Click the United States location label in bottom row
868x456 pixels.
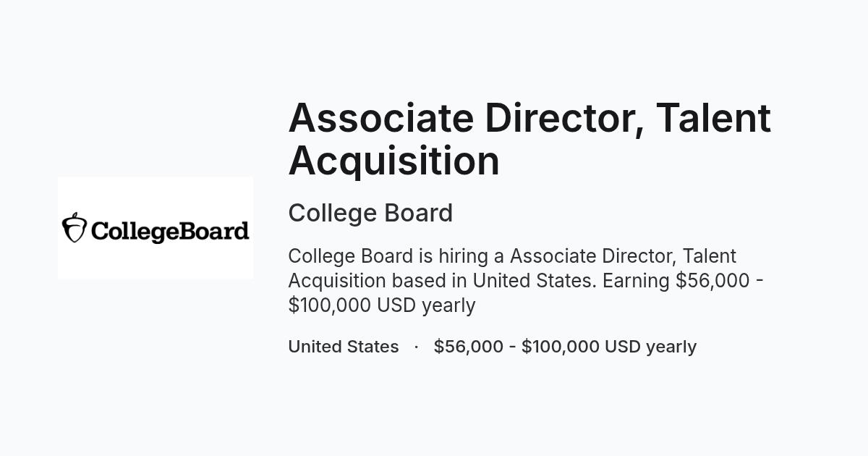pos(344,347)
